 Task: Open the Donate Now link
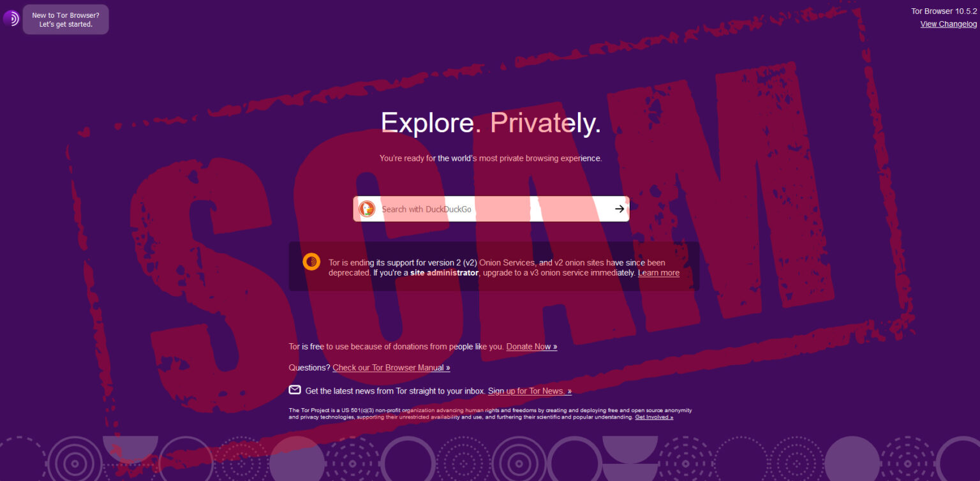[531, 346]
